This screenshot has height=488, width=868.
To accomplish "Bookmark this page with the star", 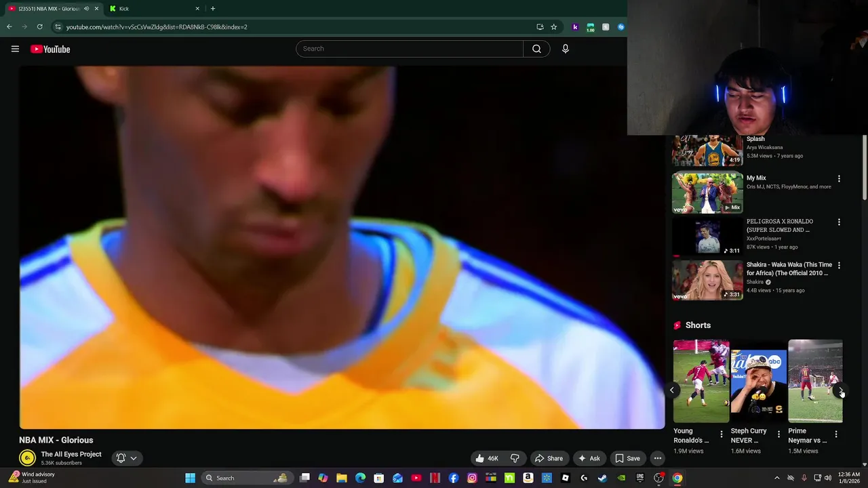I will click(554, 27).
